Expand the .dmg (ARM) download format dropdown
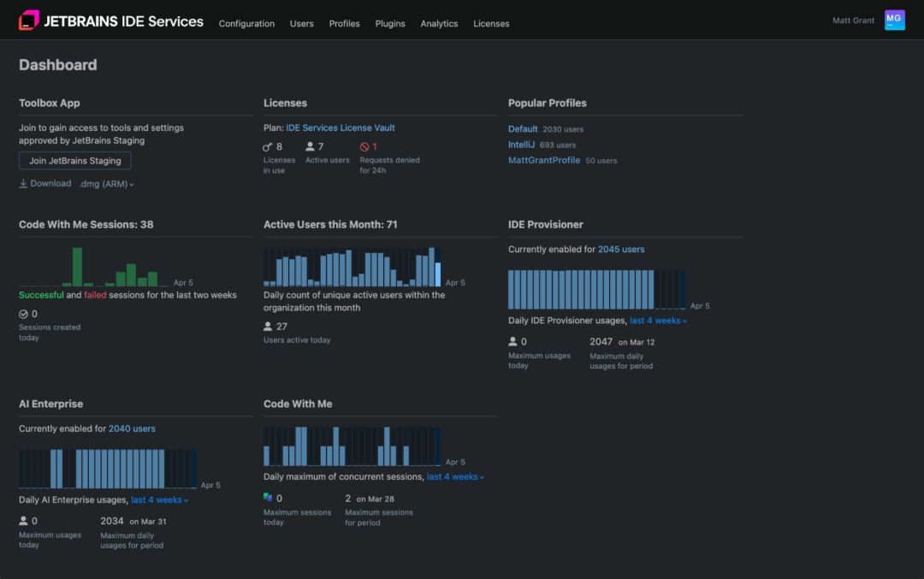The height and width of the screenshot is (579, 924). click(107, 184)
